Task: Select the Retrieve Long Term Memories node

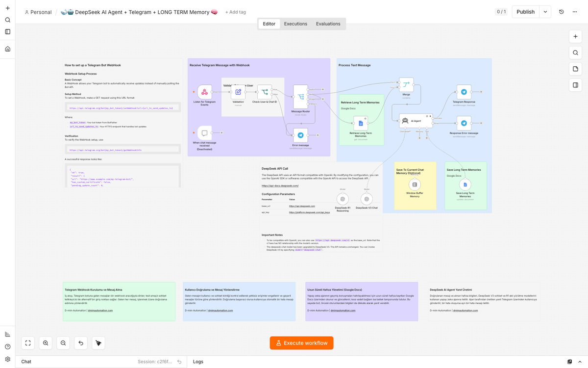Action: [x=361, y=123]
